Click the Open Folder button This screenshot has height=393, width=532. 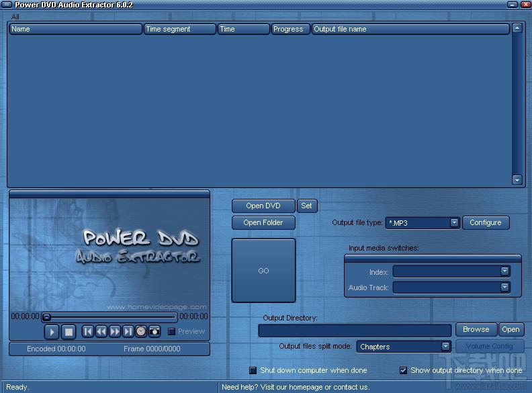pyautogui.click(x=263, y=222)
